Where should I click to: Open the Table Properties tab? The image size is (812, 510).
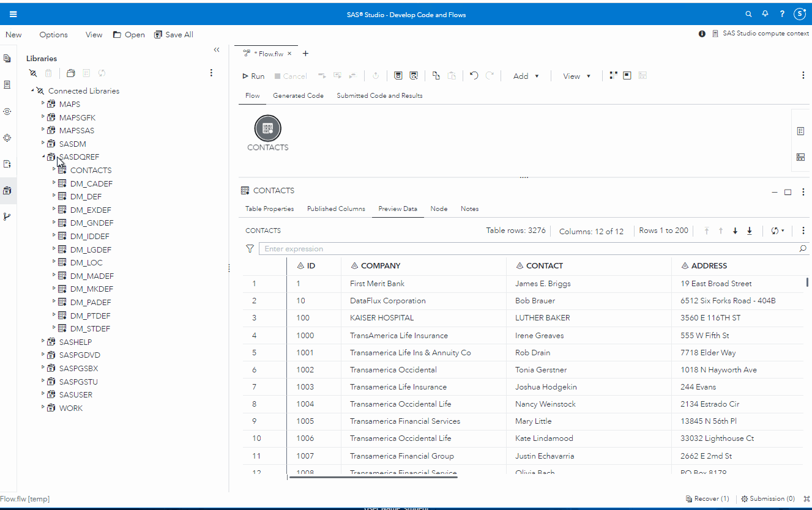270,209
